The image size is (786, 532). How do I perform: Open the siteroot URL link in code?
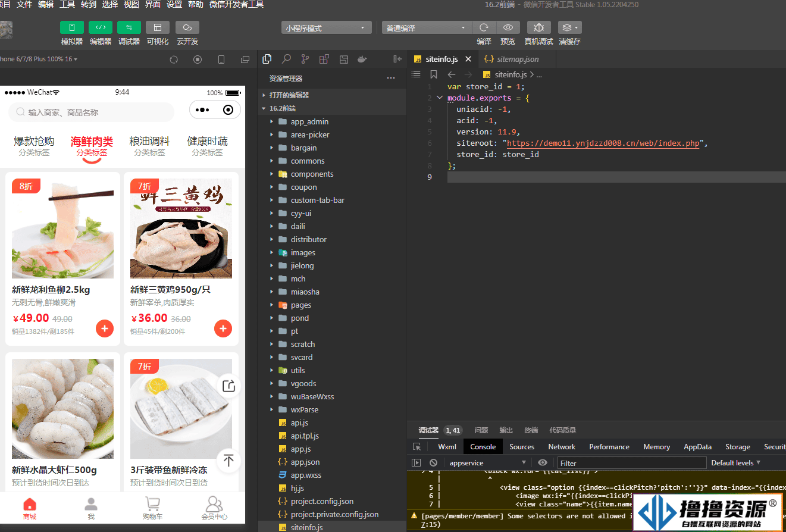tap(603, 143)
